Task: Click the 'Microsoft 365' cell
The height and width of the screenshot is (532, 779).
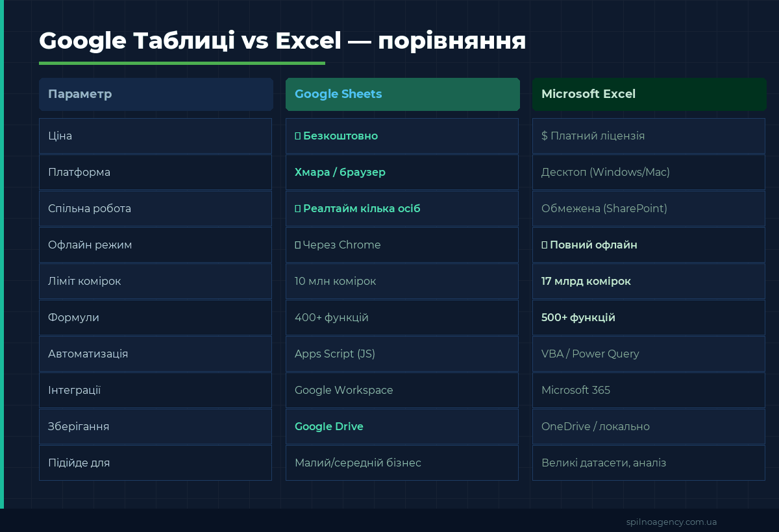Action: pos(649,390)
